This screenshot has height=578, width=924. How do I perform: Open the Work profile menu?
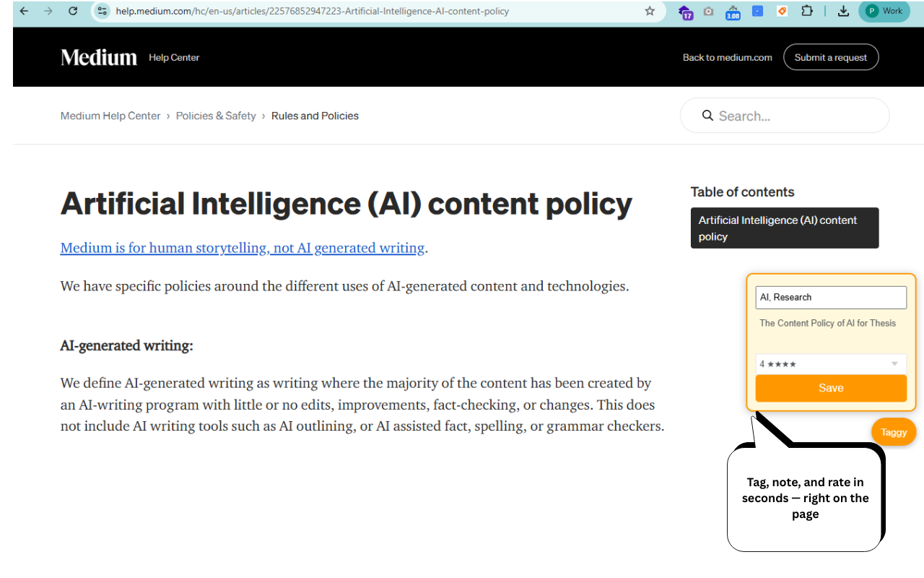(884, 11)
